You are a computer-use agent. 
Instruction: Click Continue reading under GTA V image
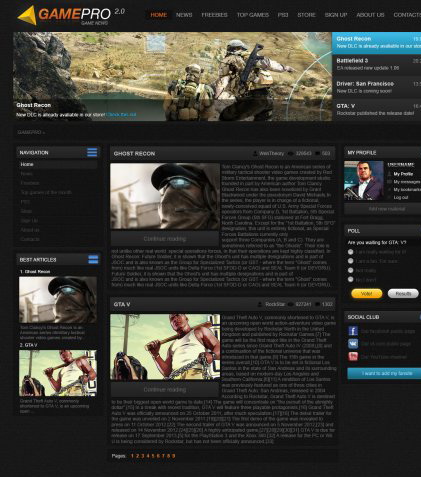pos(165,389)
